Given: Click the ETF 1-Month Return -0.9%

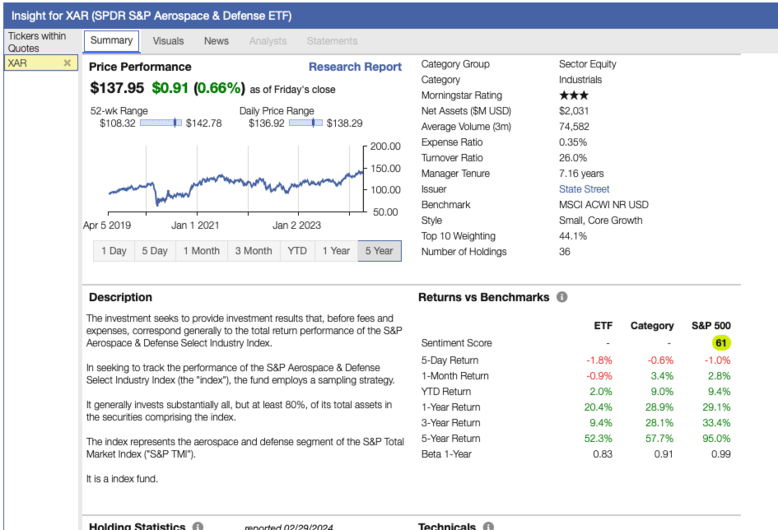Looking at the screenshot, I should tap(599, 376).
